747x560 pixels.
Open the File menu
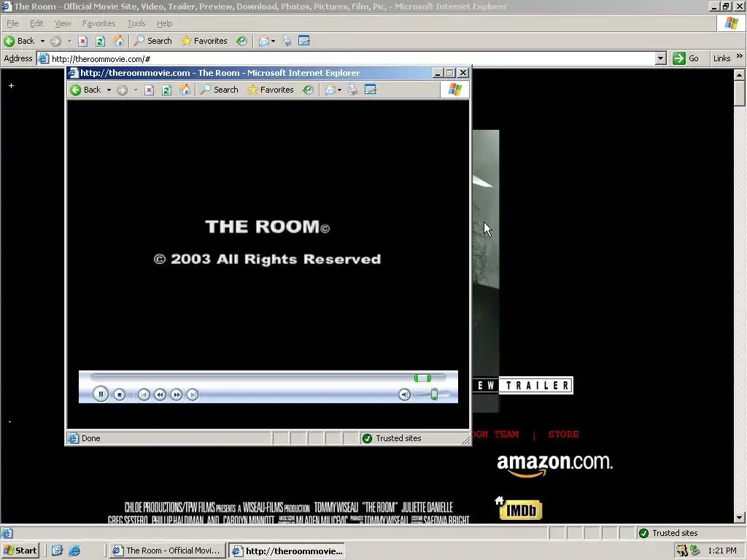pyautogui.click(x=13, y=23)
